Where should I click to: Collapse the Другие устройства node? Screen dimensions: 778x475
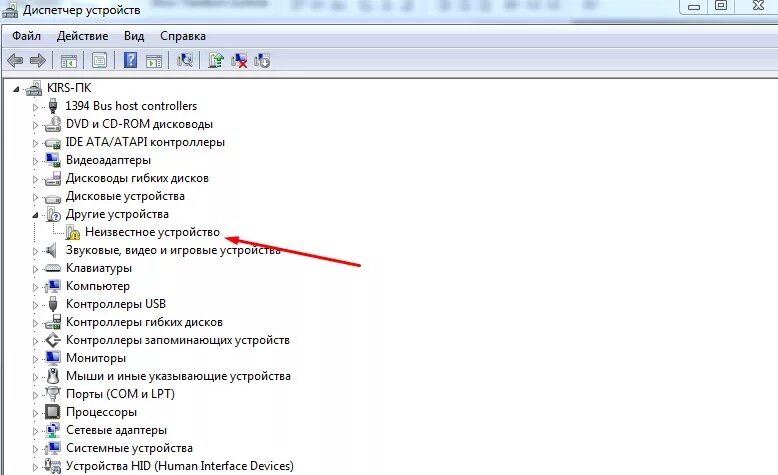(35, 215)
